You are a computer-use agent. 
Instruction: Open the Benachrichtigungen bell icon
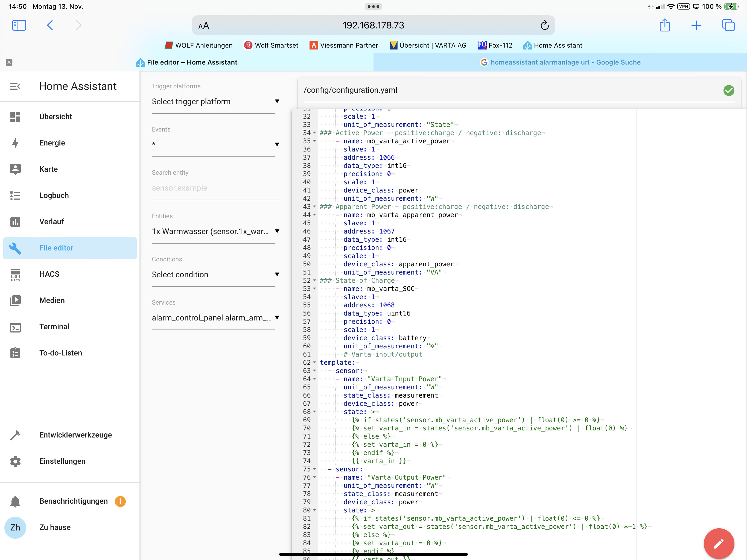click(x=15, y=501)
